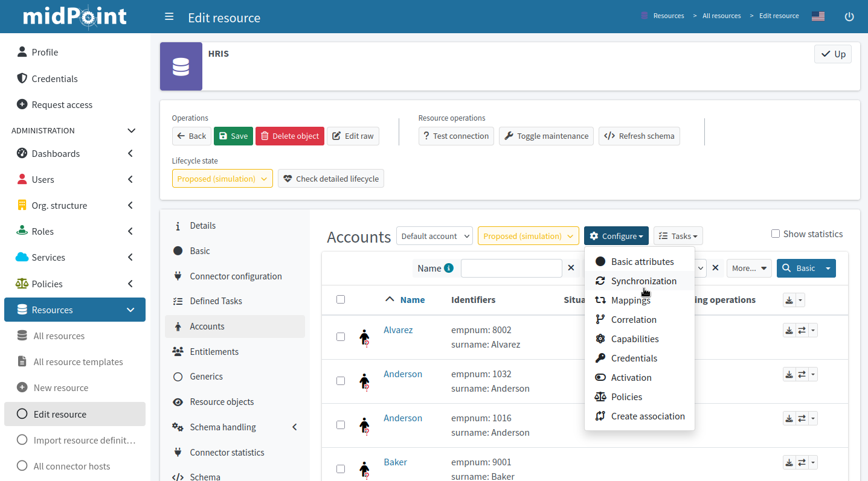Select Refresh schema from resource operations
The width and height of the screenshot is (868, 481).
click(639, 136)
